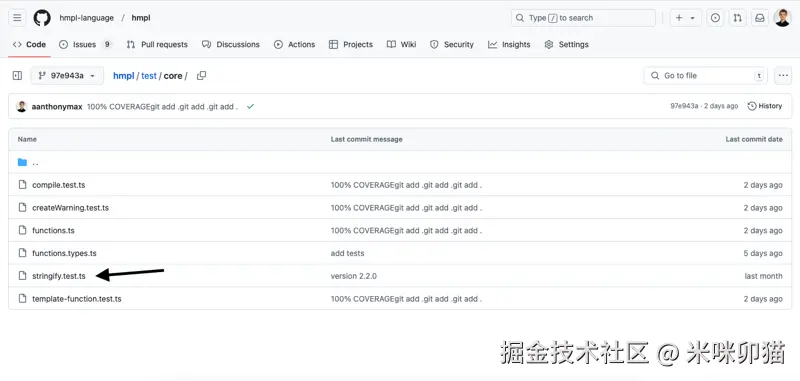800x381 pixels.
Task: Open the hmpl-language organization link
Action: coord(86,18)
